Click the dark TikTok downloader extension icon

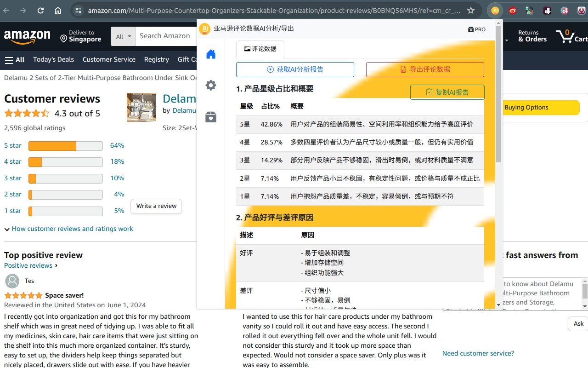pos(547,11)
